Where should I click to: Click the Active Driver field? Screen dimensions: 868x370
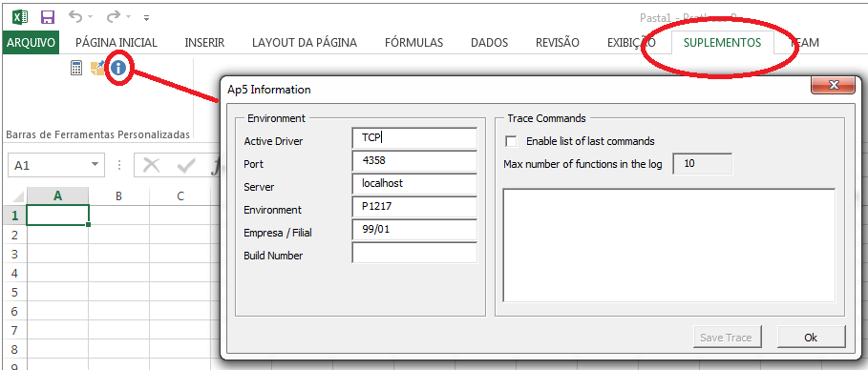(414, 138)
